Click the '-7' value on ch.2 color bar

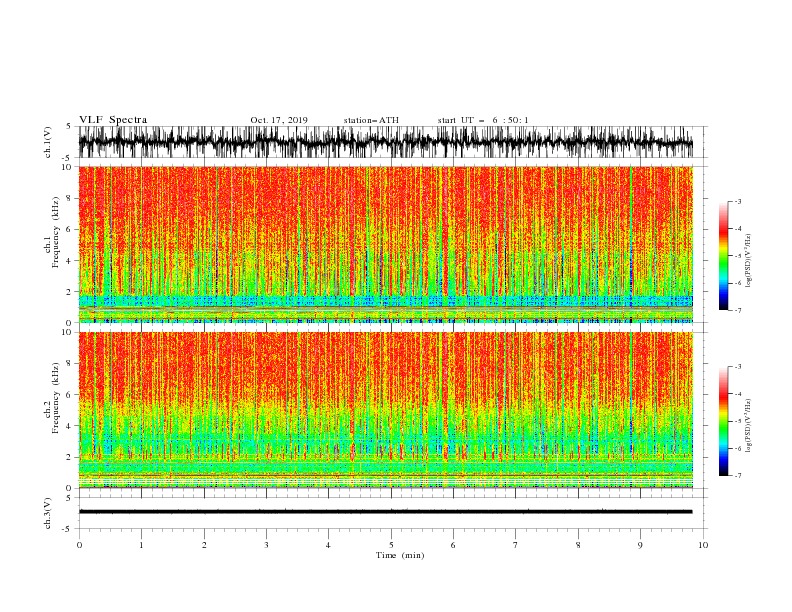point(737,475)
